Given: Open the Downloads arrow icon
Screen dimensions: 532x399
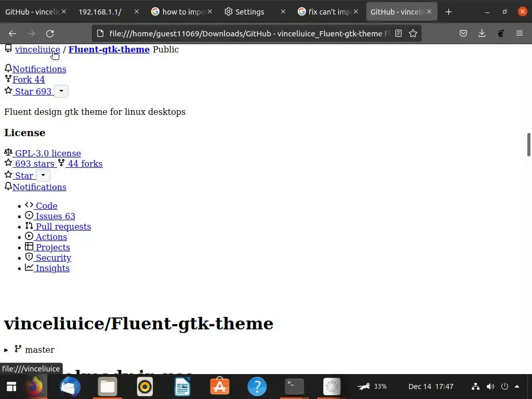Looking at the screenshot, I should (x=482, y=33).
